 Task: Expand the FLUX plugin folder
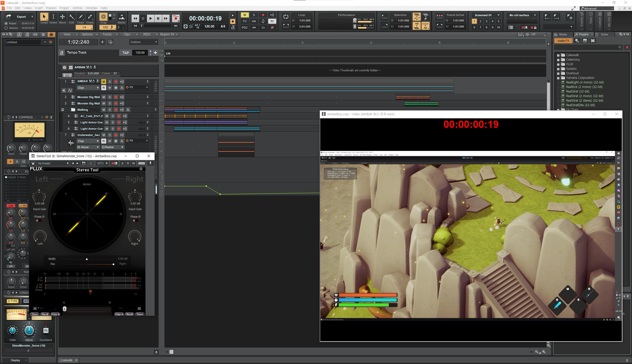558,64
